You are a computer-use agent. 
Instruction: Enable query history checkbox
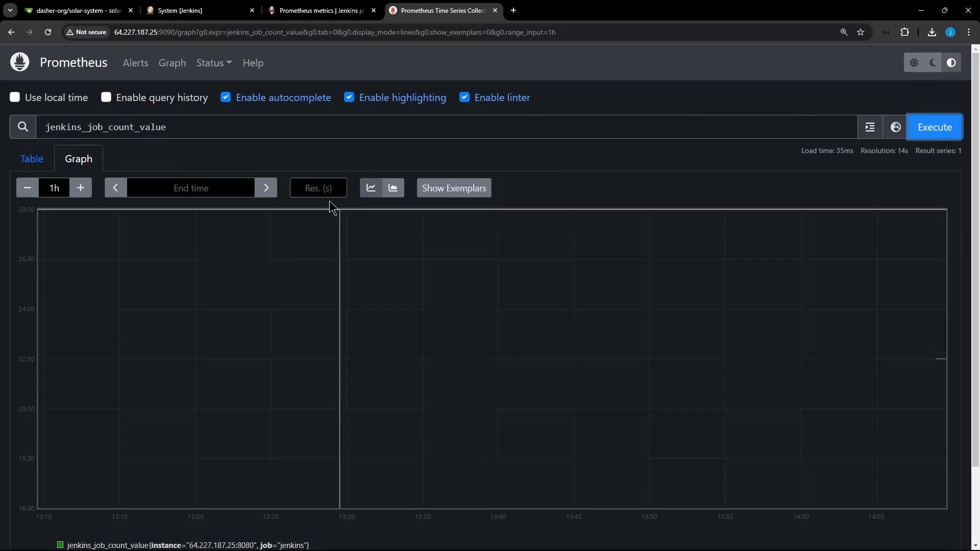click(x=106, y=97)
